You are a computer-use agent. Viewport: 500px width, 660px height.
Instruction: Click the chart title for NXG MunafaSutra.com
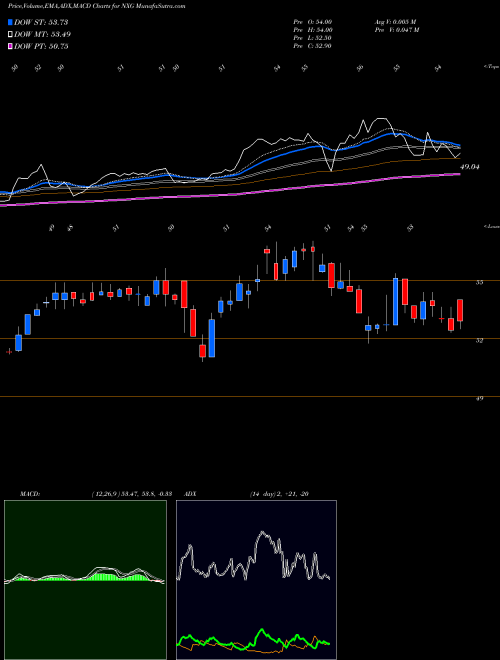pos(97,7)
